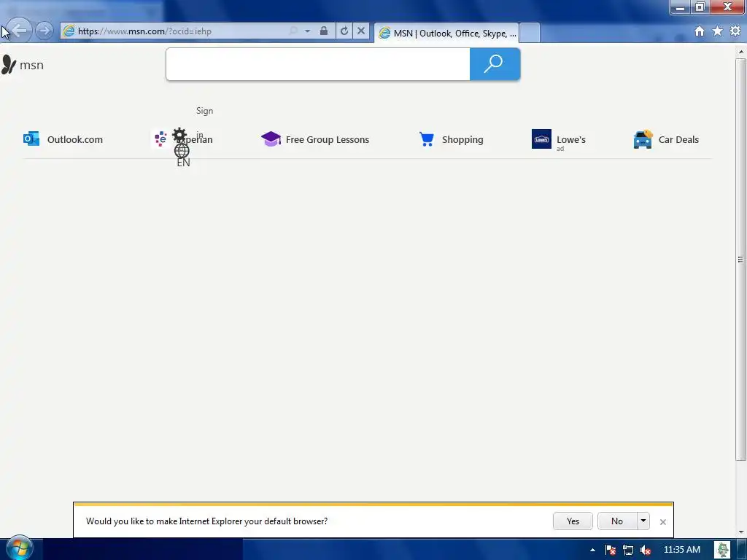Click the tray icon right of the clock

point(722,550)
